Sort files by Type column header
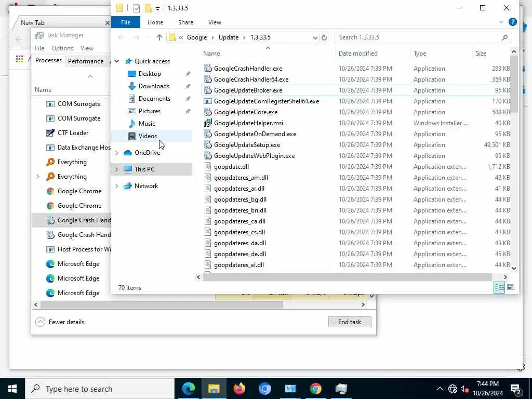The height and width of the screenshot is (399, 532). click(420, 54)
